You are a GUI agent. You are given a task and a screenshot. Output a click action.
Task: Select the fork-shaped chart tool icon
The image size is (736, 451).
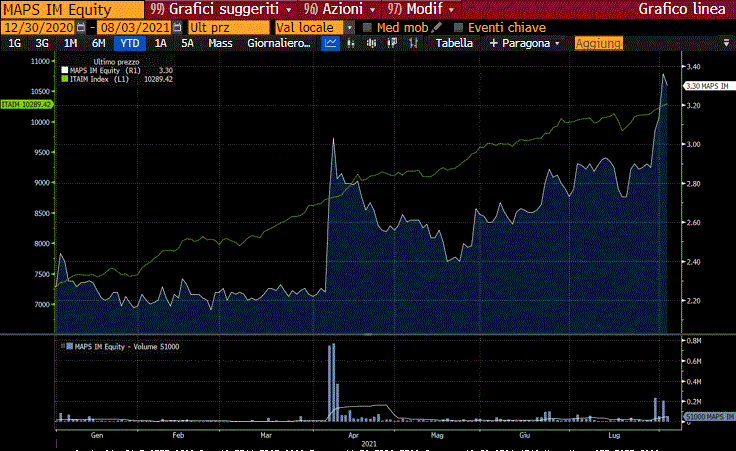point(413,43)
